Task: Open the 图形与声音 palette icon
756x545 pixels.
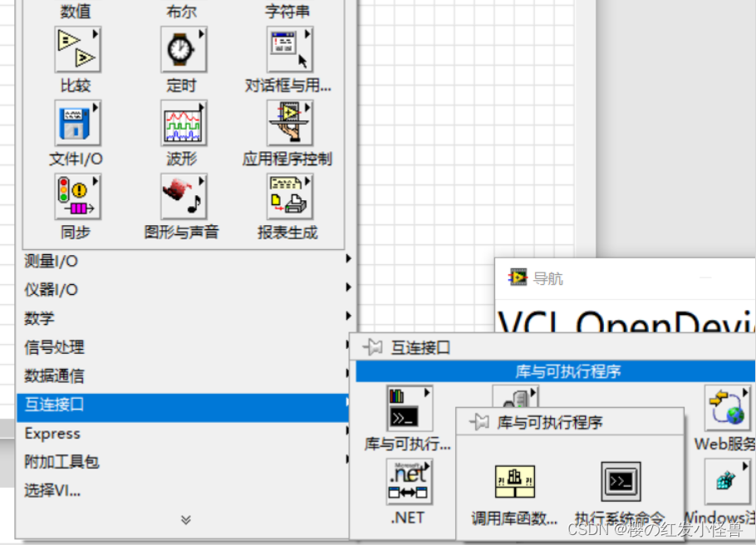Action: click(184, 197)
